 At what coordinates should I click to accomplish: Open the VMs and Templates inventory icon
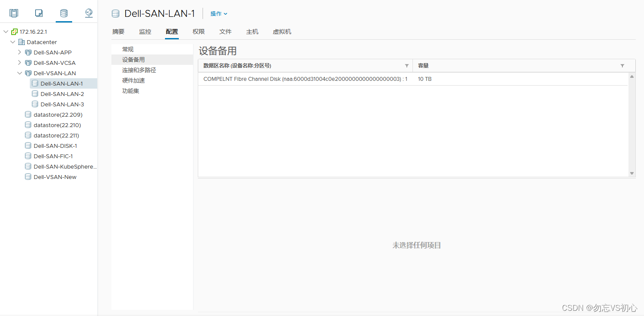point(39,13)
